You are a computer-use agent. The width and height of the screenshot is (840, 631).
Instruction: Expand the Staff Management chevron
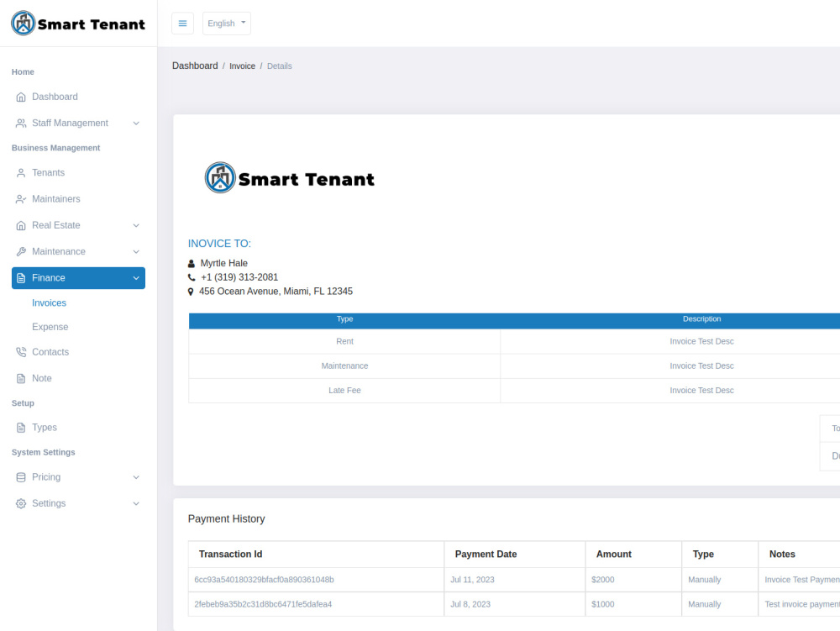(x=136, y=124)
